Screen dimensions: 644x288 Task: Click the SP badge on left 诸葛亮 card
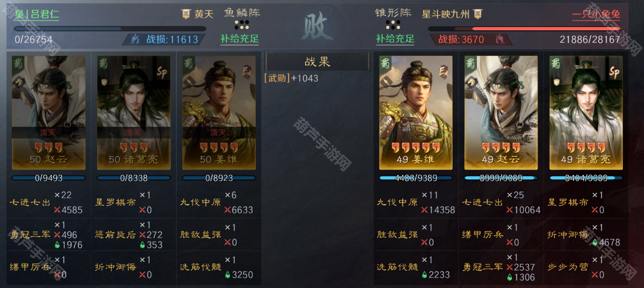click(162, 70)
